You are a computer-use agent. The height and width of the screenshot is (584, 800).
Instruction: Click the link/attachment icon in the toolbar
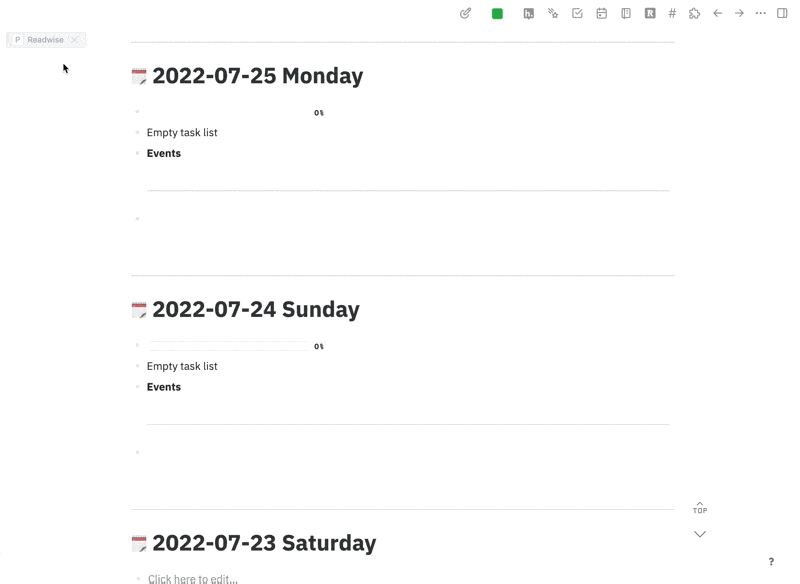tap(464, 13)
